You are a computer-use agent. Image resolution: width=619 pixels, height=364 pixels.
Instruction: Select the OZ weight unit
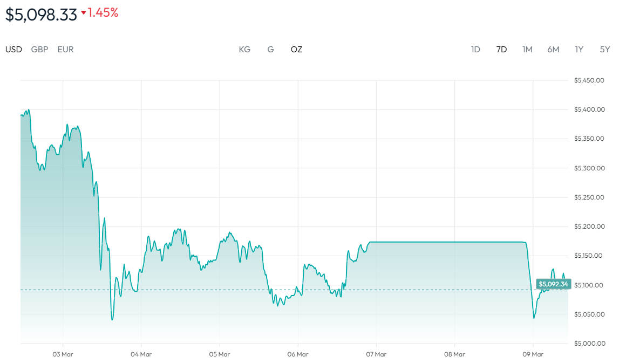pyautogui.click(x=296, y=50)
